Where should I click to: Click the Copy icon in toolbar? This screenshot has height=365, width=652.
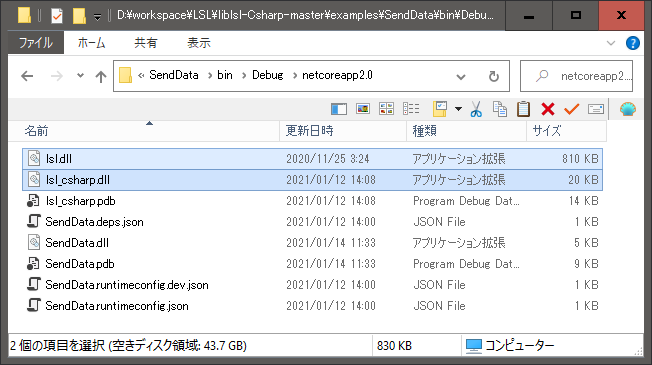point(500,109)
